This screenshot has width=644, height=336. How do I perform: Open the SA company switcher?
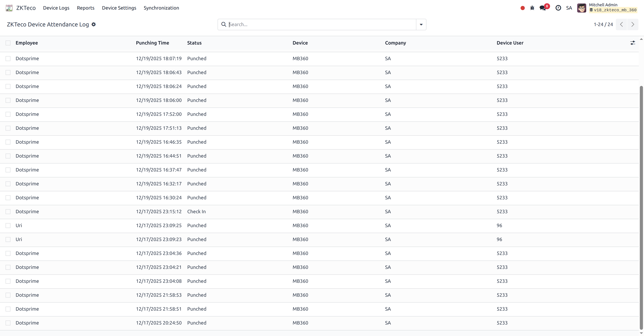tap(569, 8)
